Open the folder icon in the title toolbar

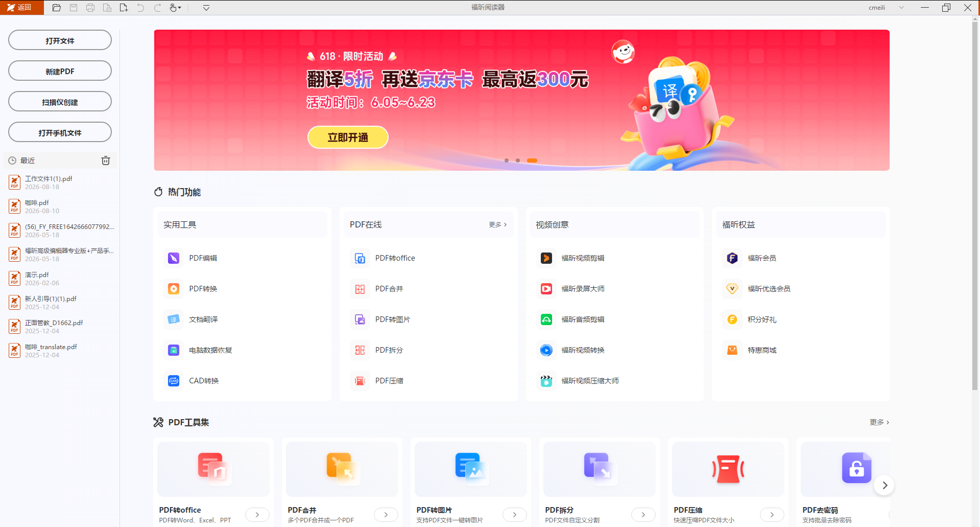coord(57,8)
